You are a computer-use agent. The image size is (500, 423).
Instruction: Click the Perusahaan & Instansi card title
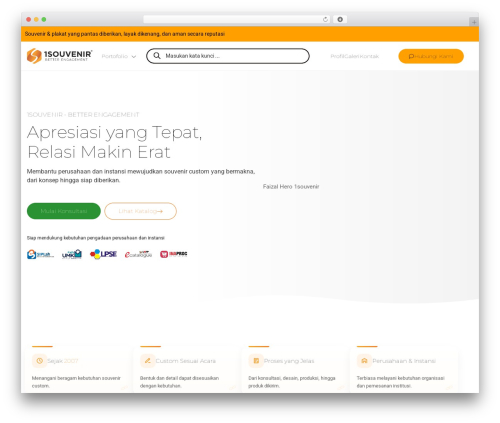coord(404,361)
